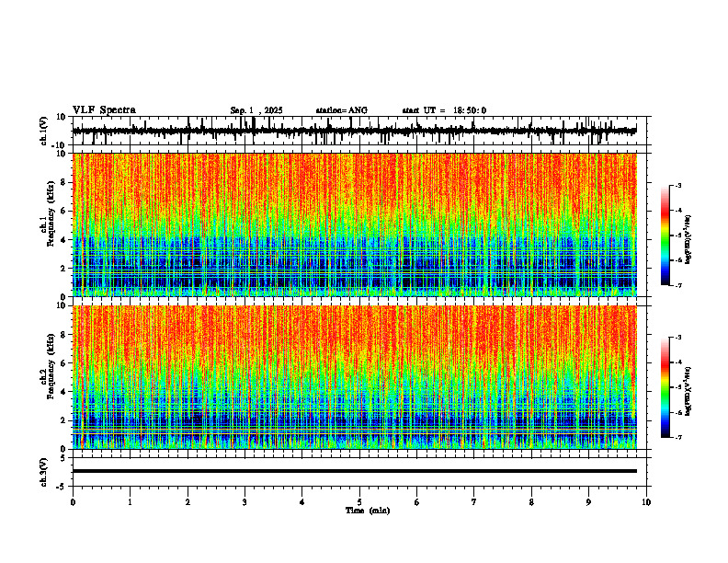The width and height of the screenshot is (728, 563).
Task: Click the 'station=ANG' label
Action: (341, 110)
